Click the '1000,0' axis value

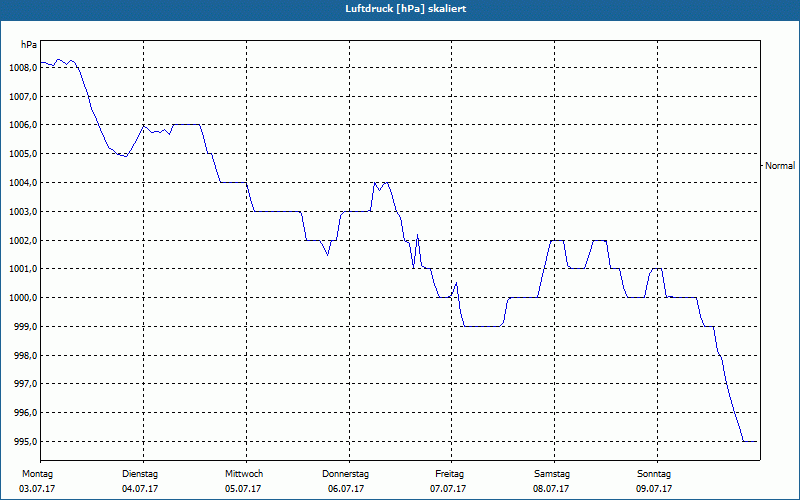(23, 298)
